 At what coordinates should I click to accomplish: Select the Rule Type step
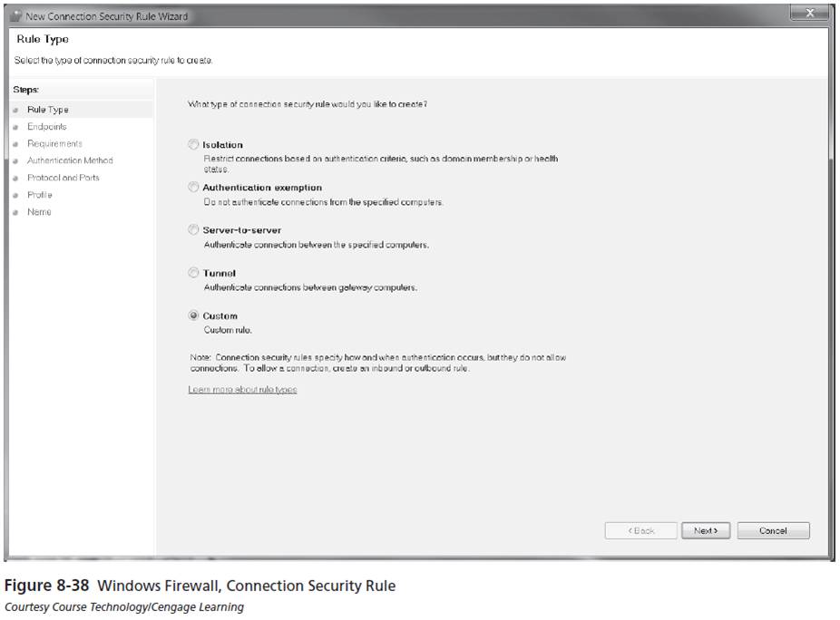[48, 109]
